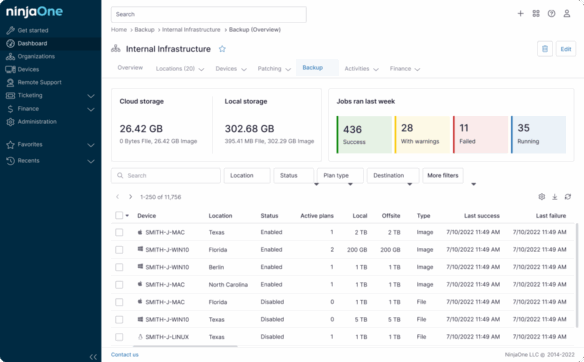Viewport: 584px width, 362px height.
Task: Click the download export icon
Action: pos(555,197)
